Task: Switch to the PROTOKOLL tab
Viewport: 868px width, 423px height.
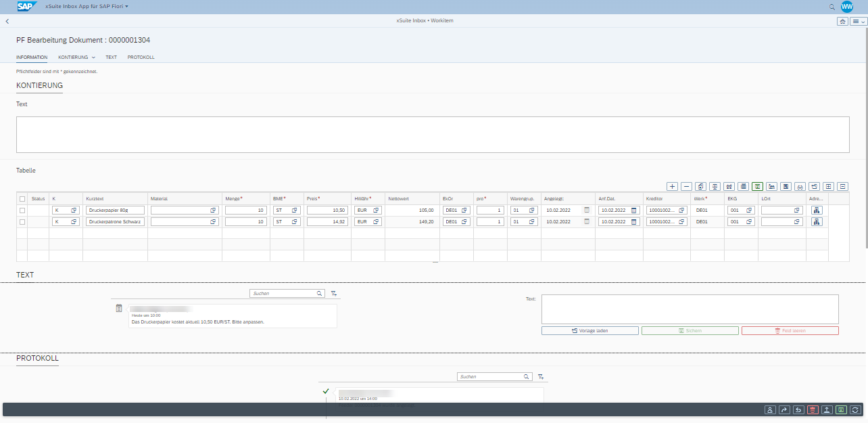Action: (141, 58)
